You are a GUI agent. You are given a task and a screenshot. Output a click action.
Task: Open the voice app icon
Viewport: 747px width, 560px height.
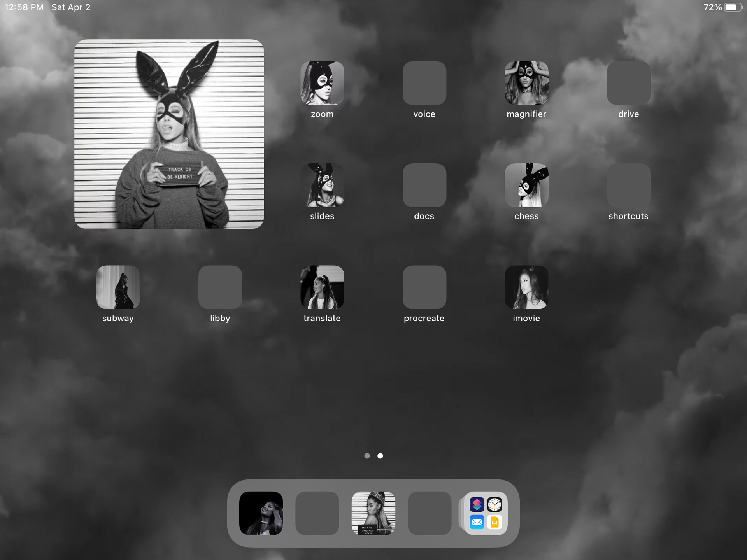(x=424, y=83)
